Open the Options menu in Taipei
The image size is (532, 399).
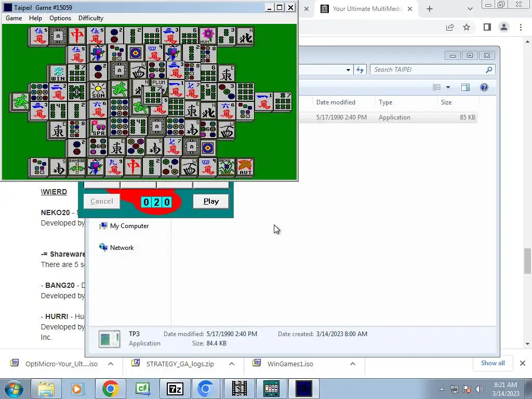click(x=60, y=18)
